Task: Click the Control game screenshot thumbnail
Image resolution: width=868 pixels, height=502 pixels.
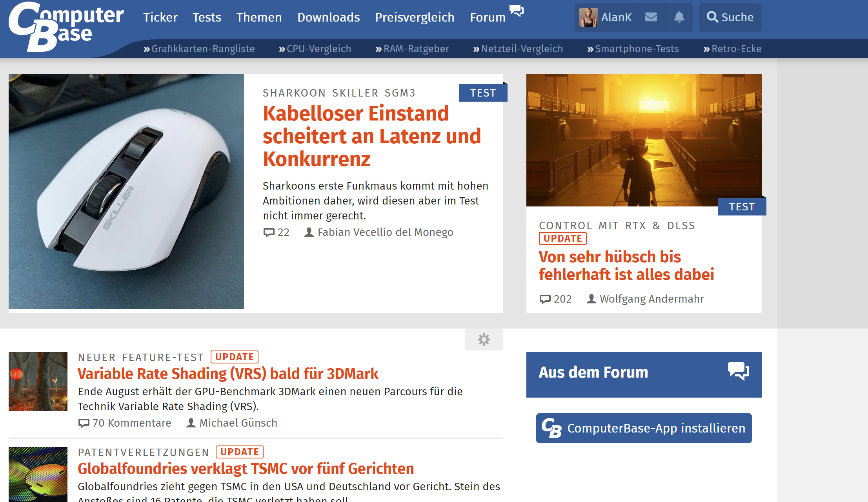Action: click(644, 140)
